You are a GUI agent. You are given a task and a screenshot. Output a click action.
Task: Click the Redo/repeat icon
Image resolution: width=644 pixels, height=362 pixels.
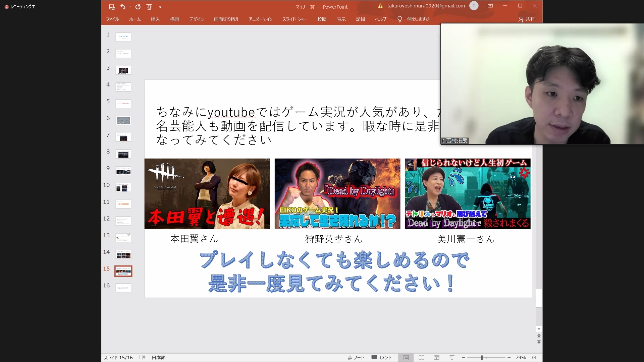138,7
